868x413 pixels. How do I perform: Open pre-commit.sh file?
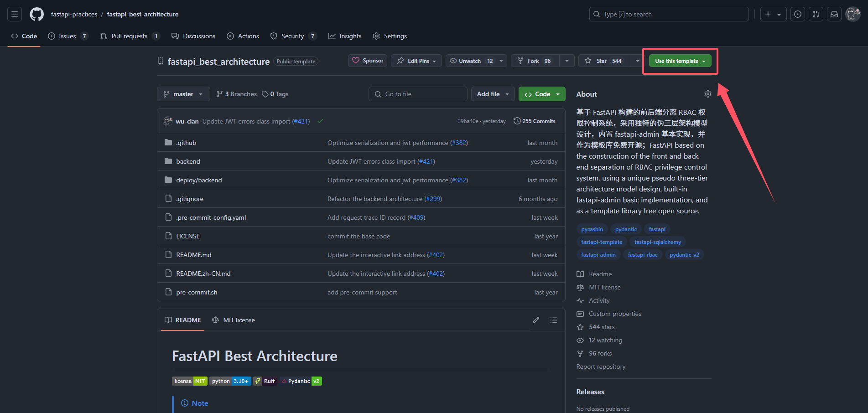197,292
